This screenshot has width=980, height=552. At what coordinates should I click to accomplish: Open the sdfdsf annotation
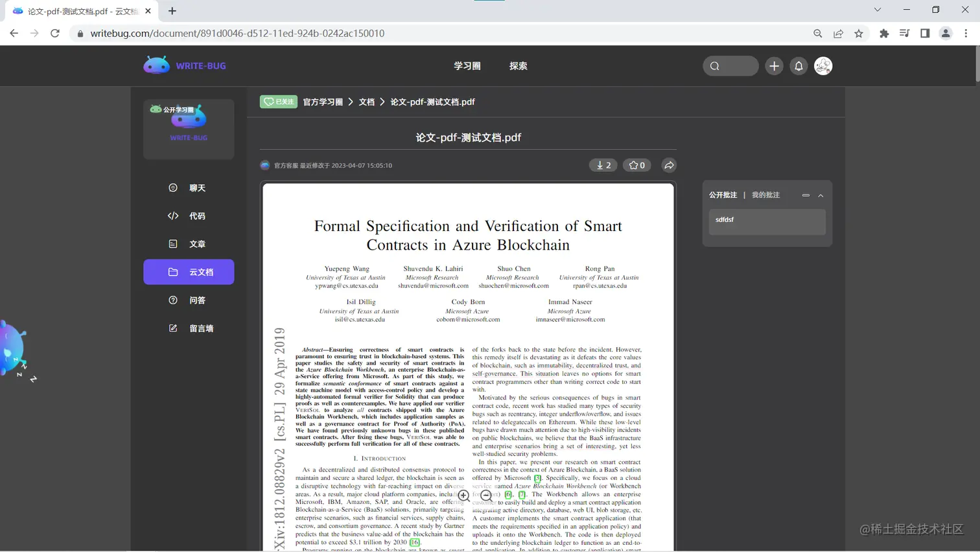(767, 222)
